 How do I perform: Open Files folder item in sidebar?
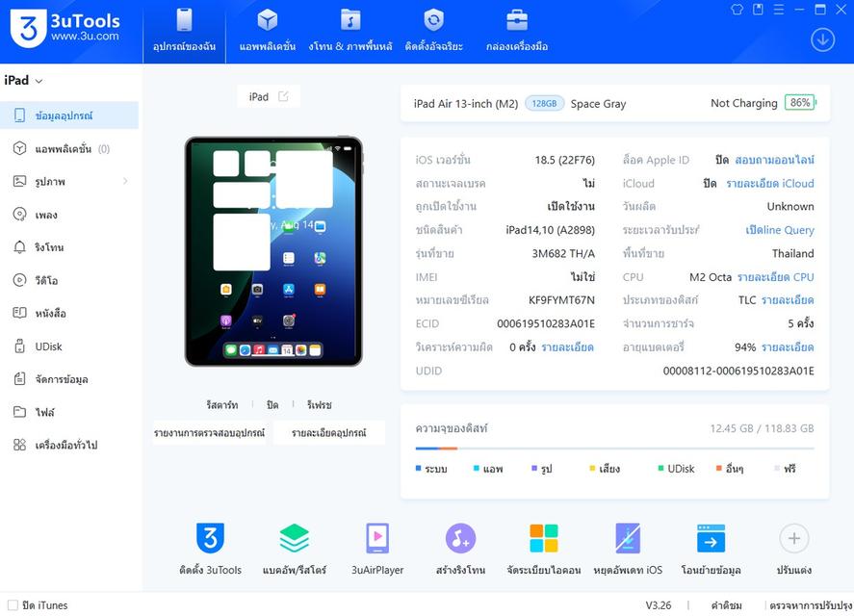point(69,412)
